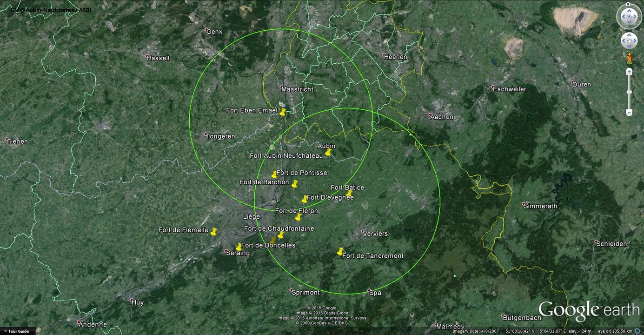Click the Fort de Boncelles pushpin
Image resolution: width=644 pixels, height=335 pixels.
239,247
